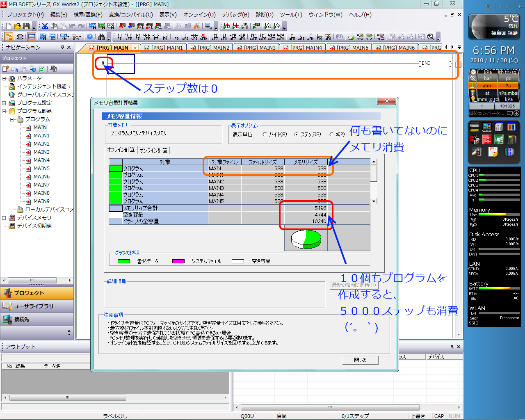Expand the パラメータ tree node
This screenshot has width=525, height=420.
(x=4, y=78)
